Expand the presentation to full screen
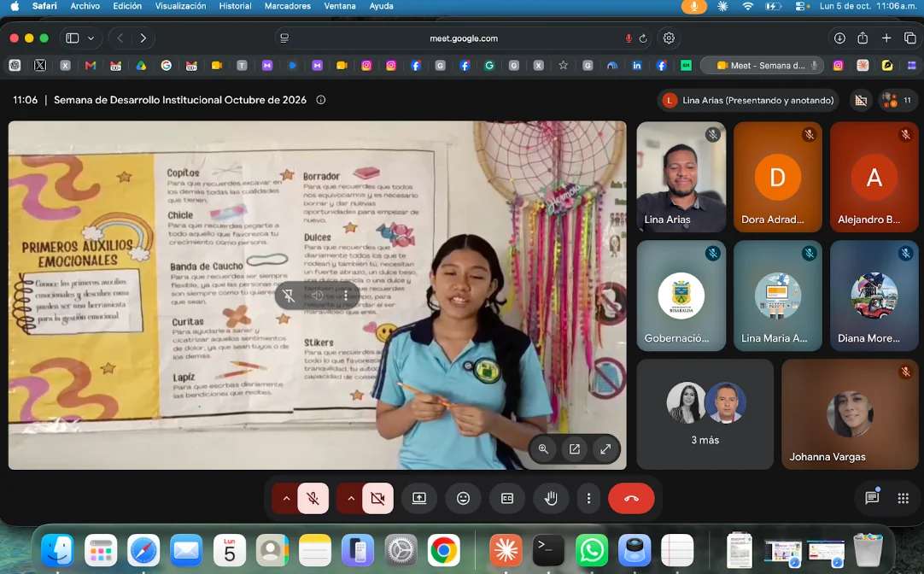The height and width of the screenshot is (574, 924). click(x=605, y=449)
